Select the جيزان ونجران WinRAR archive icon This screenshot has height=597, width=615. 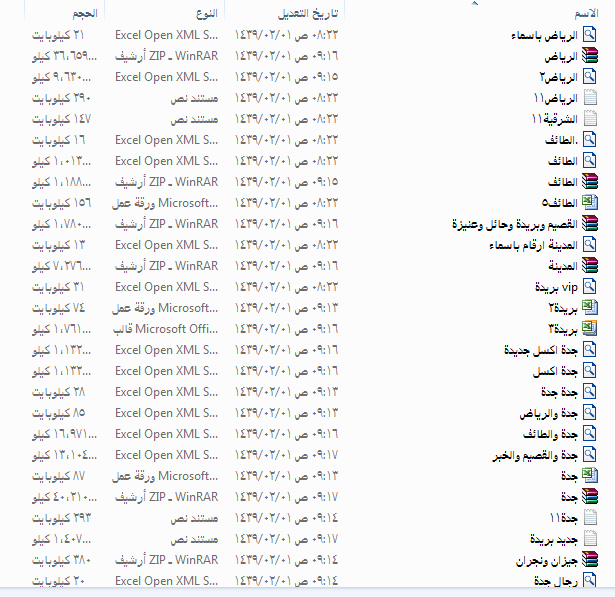tap(590, 559)
